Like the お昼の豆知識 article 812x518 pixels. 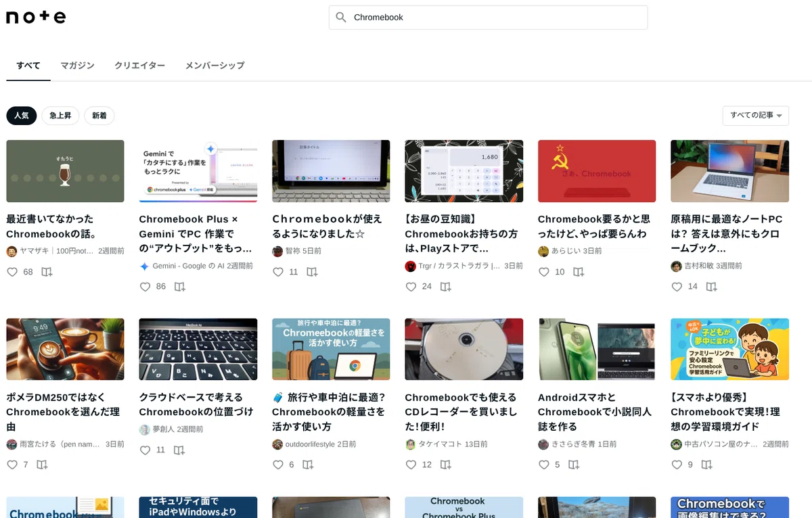(411, 287)
